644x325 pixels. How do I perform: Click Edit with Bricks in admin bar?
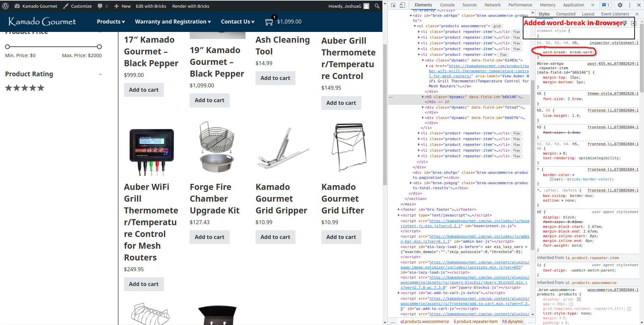click(x=151, y=6)
